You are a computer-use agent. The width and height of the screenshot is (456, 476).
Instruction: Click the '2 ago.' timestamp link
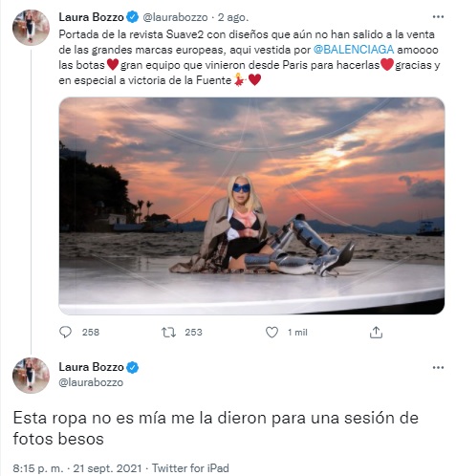(233, 17)
